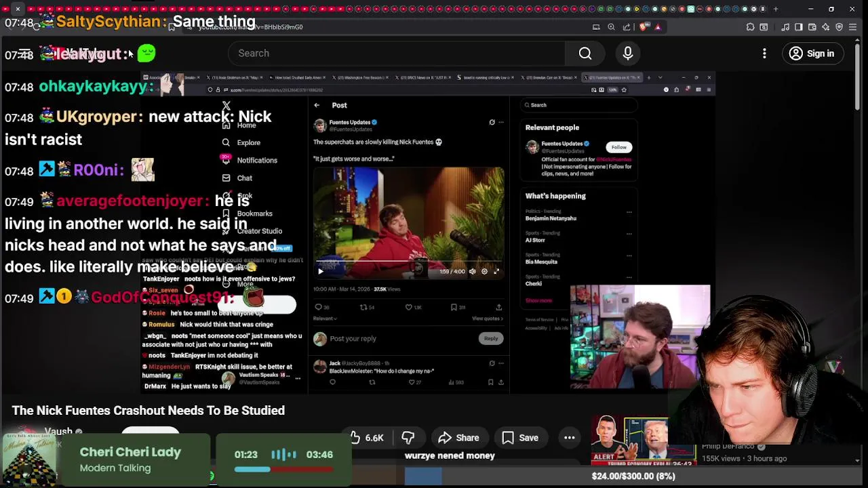868x488 pixels.
Task: Open YouTube settings three-dot menu
Action: pos(764,54)
